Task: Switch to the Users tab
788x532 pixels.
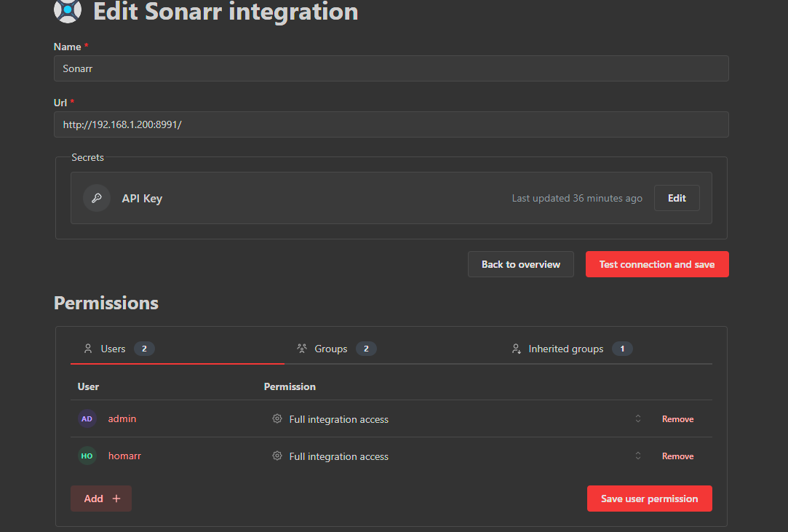Action: 178,349
